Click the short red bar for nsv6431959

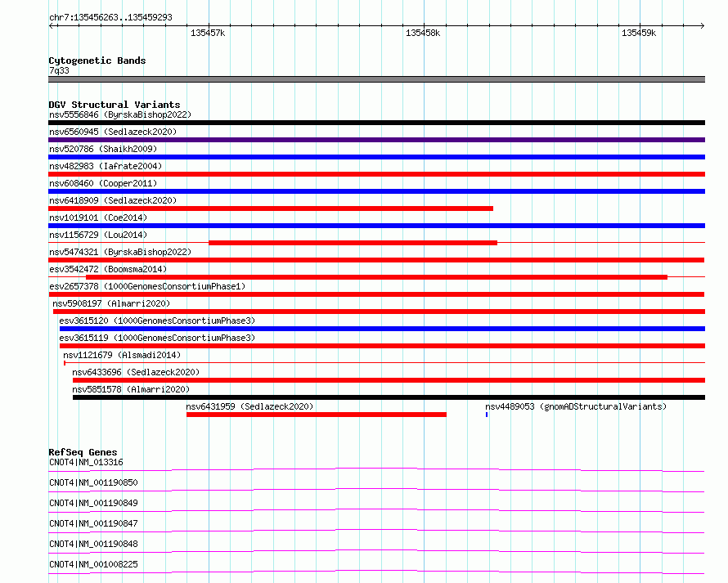[x=317, y=415]
